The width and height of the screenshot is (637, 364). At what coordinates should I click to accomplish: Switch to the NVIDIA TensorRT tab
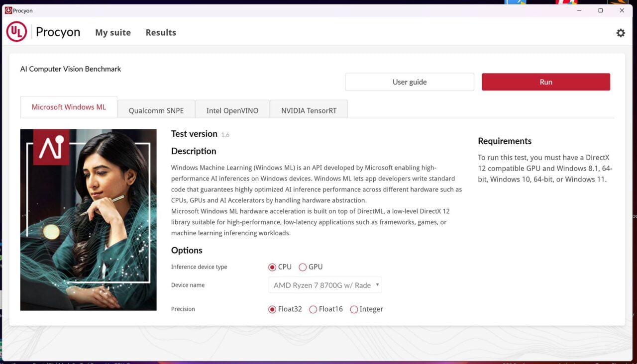[x=309, y=110]
